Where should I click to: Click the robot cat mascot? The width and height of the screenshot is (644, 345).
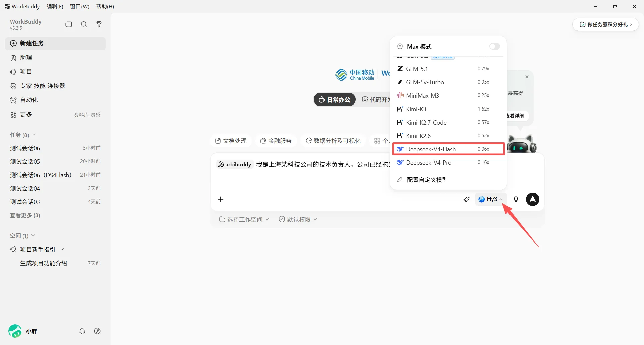[522, 143]
